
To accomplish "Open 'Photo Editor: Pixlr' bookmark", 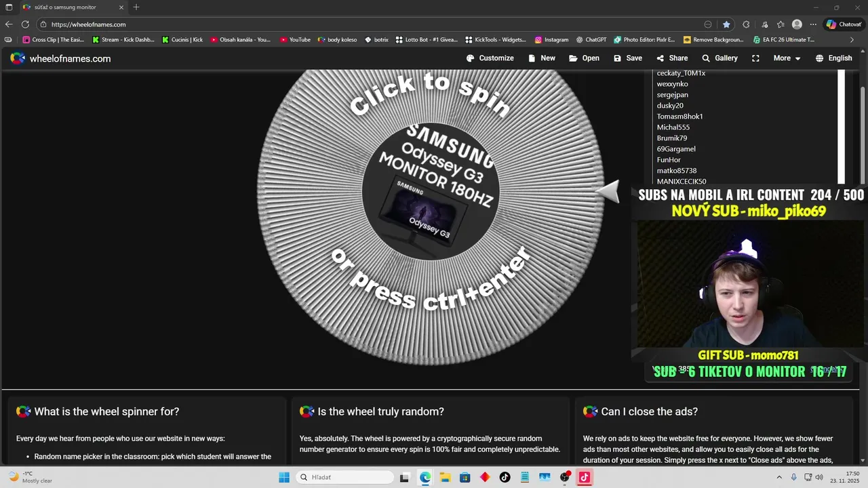I will pos(644,40).
